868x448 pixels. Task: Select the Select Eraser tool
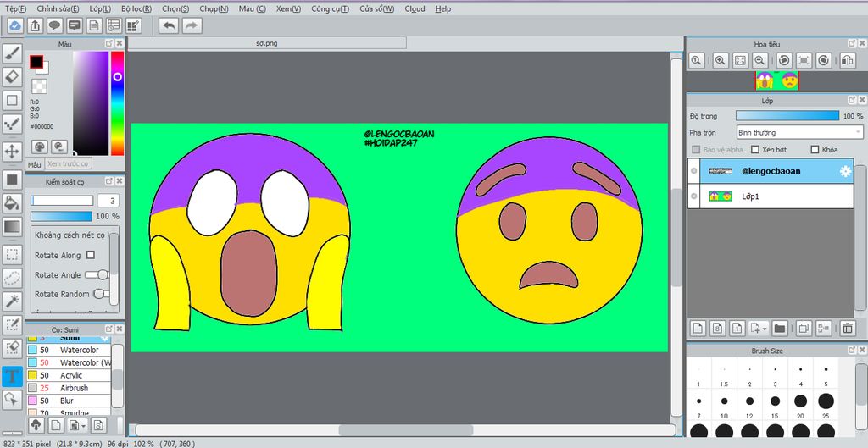tap(12, 349)
